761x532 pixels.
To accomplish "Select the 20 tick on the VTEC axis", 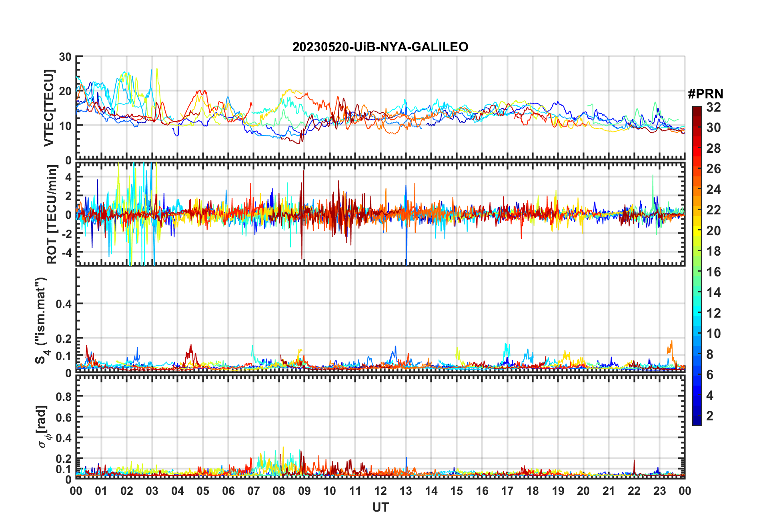I will point(65,91).
